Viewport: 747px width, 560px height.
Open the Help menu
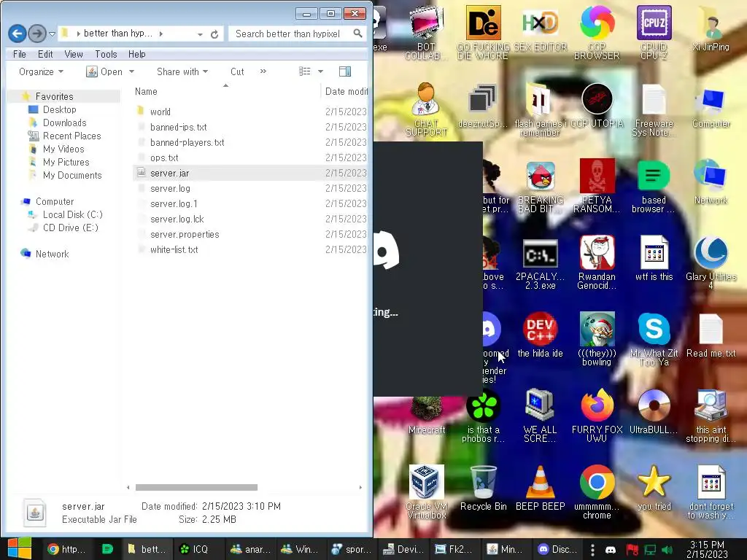coord(136,54)
